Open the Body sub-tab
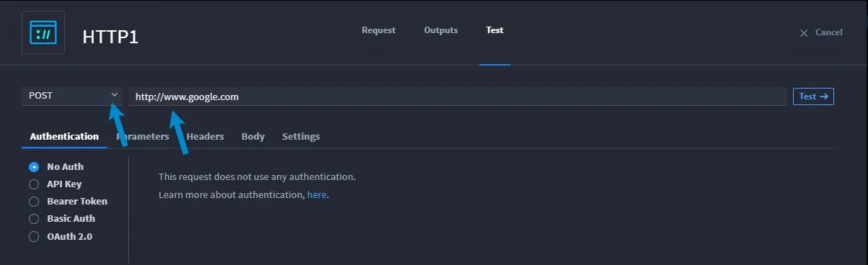 click(x=253, y=136)
